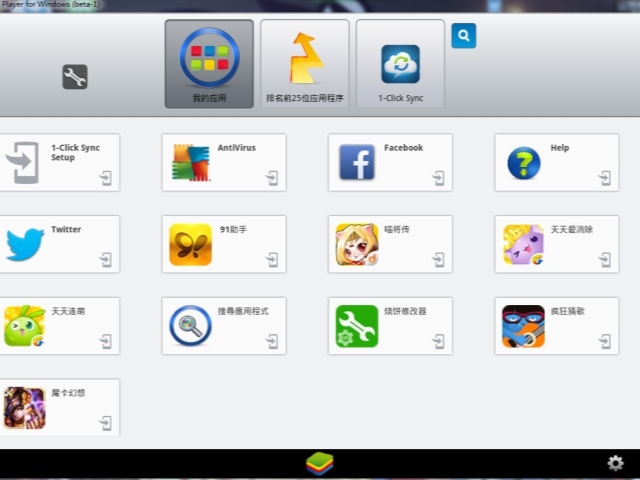Click the 91助手 label text
Screen dimensions: 640x480
(x=233, y=229)
